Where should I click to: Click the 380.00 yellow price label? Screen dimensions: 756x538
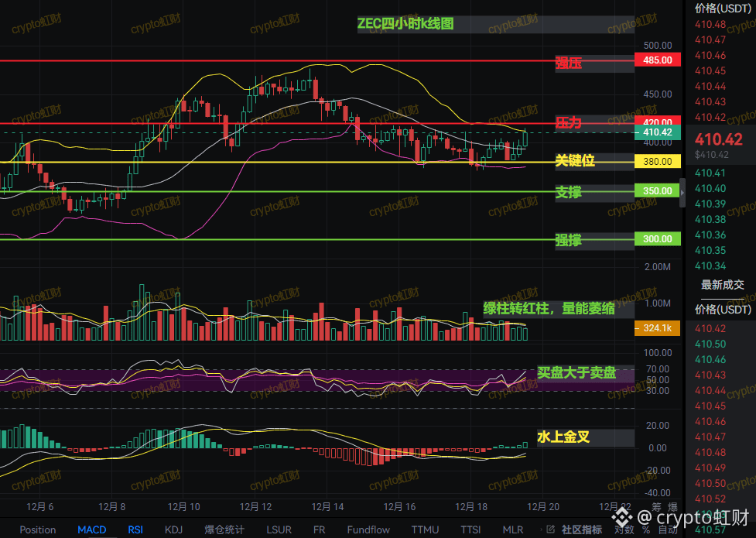[x=658, y=161]
